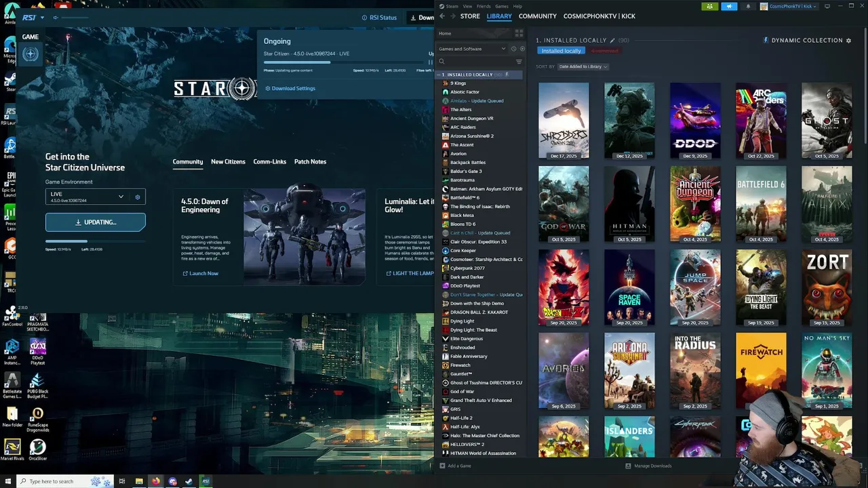Open the Star Citizen game icon in RSI sidebar
This screenshot has height=488, width=868.
[31, 55]
